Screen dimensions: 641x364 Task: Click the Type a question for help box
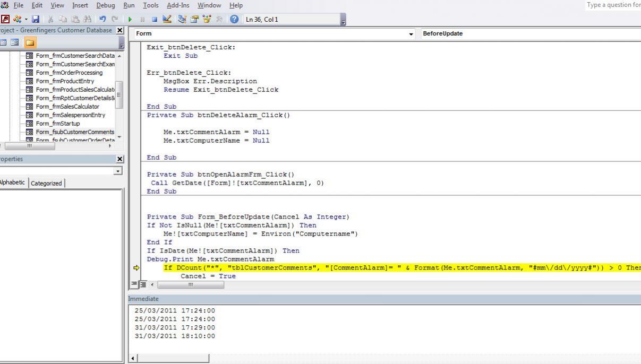pyautogui.click(x=613, y=5)
